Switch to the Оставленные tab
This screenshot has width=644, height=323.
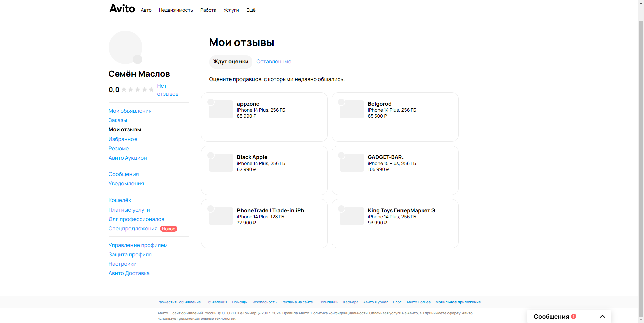[274, 62]
